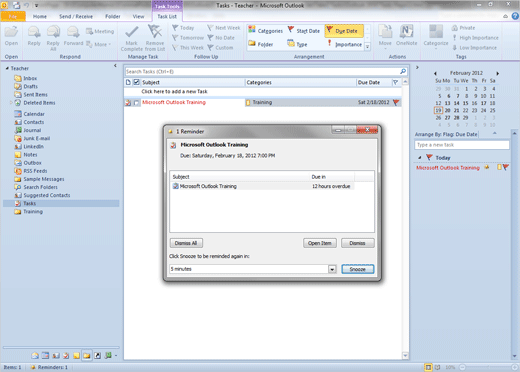Viewport: 520px width, 372px height.
Task: Click the Categorize ribbon icon
Action: (436, 32)
